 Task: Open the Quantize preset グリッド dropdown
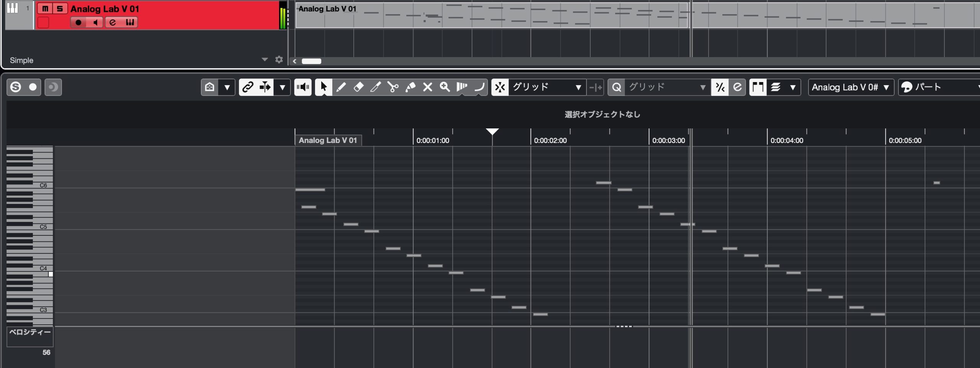click(668, 87)
